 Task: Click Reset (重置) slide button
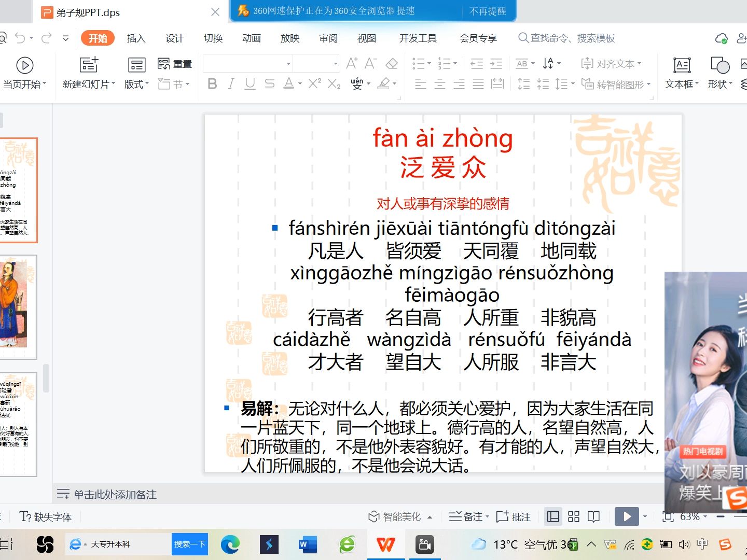click(x=175, y=64)
